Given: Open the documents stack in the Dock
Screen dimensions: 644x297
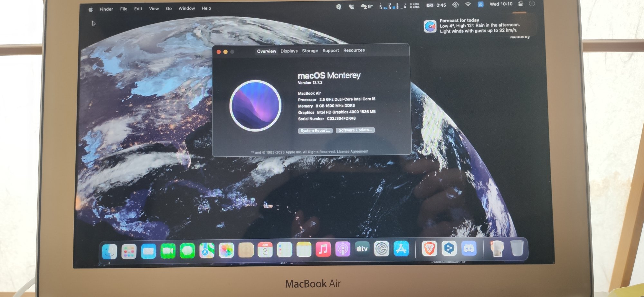Looking at the screenshot, I should [x=497, y=248].
